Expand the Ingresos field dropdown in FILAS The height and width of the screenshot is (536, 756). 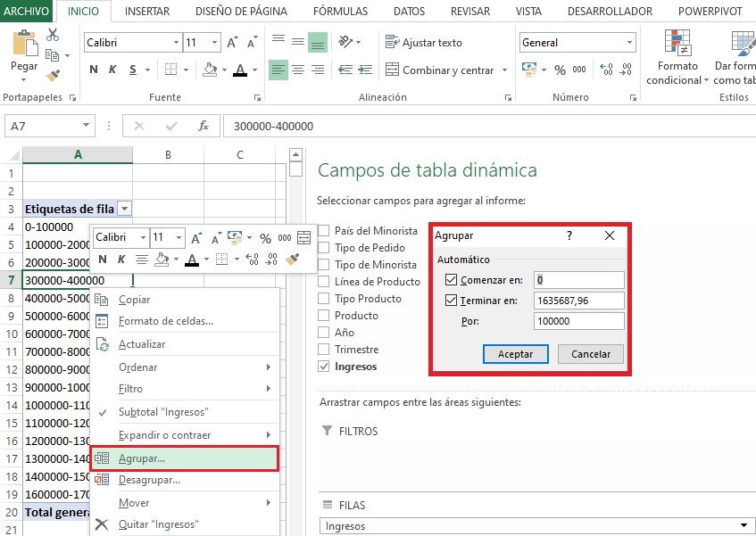[x=743, y=526]
